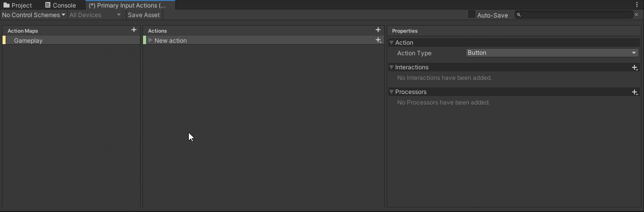
Task: Add binding to New action
Action: tap(378, 40)
